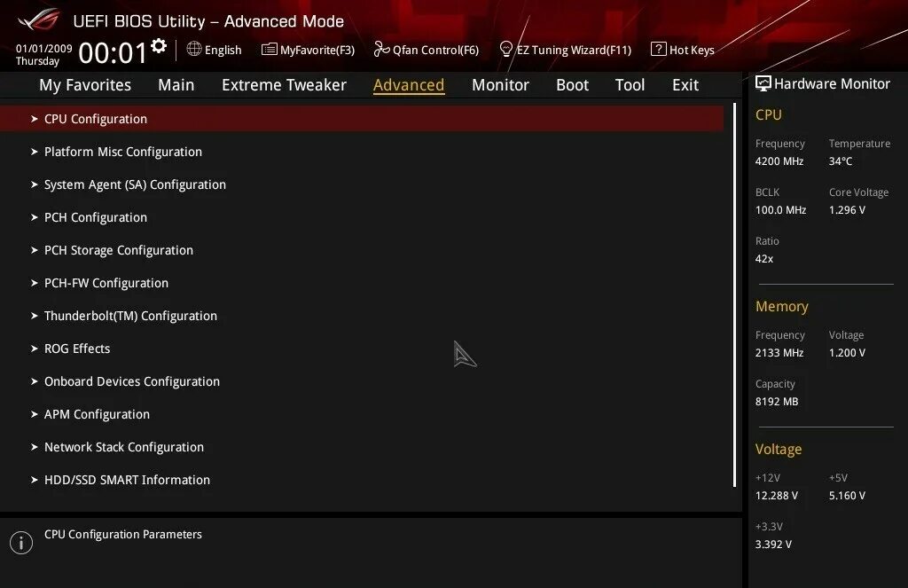Open CPU Configuration submenu
The height and width of the screenshot is (588, 908).
click(x=362, y=119)
